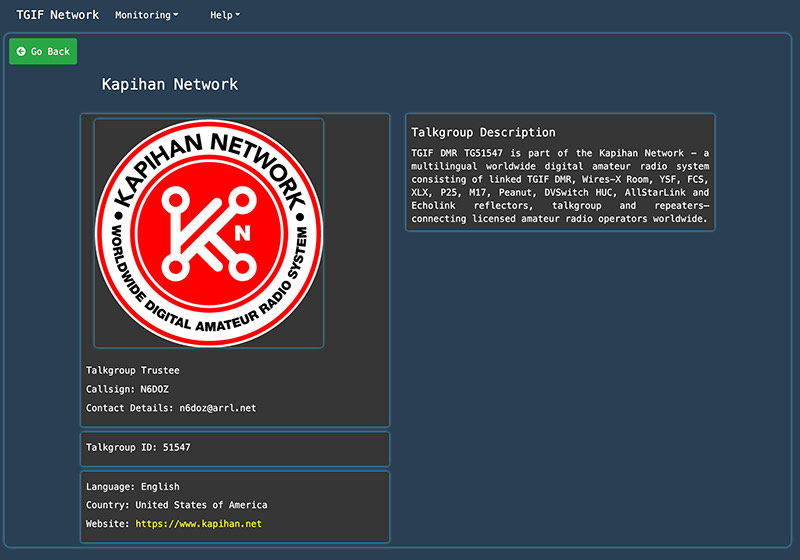
Task: Click the Talkgroup Description heading
Action: coord(483,133)
